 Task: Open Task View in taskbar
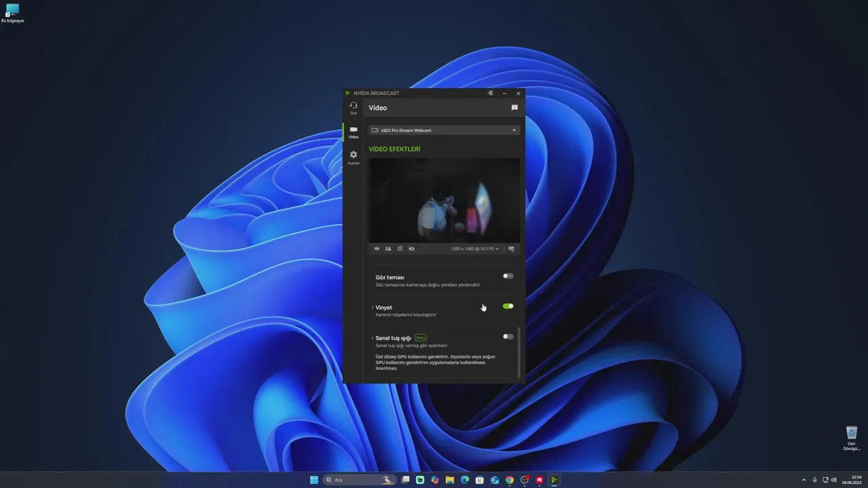(x=406, y=480)
